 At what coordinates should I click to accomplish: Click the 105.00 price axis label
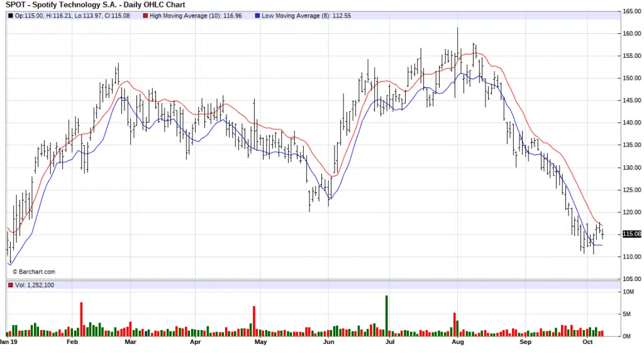(631, 279)
